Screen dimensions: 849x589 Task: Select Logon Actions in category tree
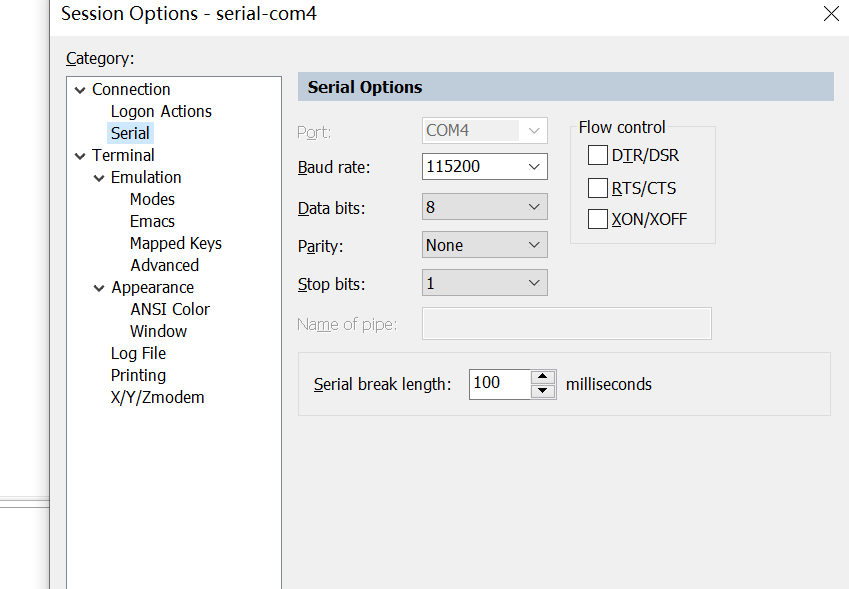point(161,111)
